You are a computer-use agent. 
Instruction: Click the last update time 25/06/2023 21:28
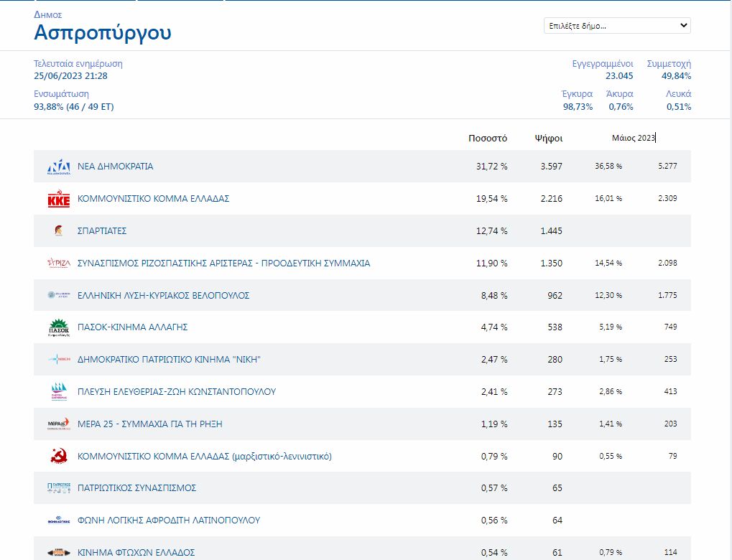[x=70, y=75]
